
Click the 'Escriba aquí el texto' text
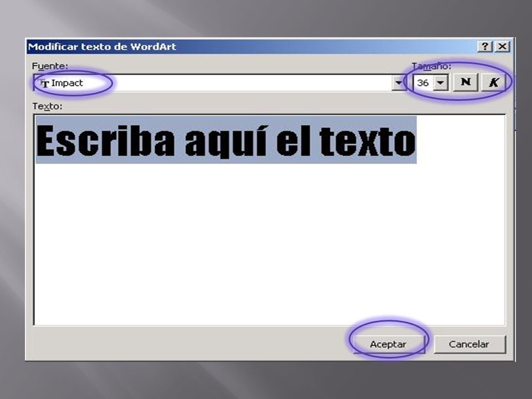point(226,141)
